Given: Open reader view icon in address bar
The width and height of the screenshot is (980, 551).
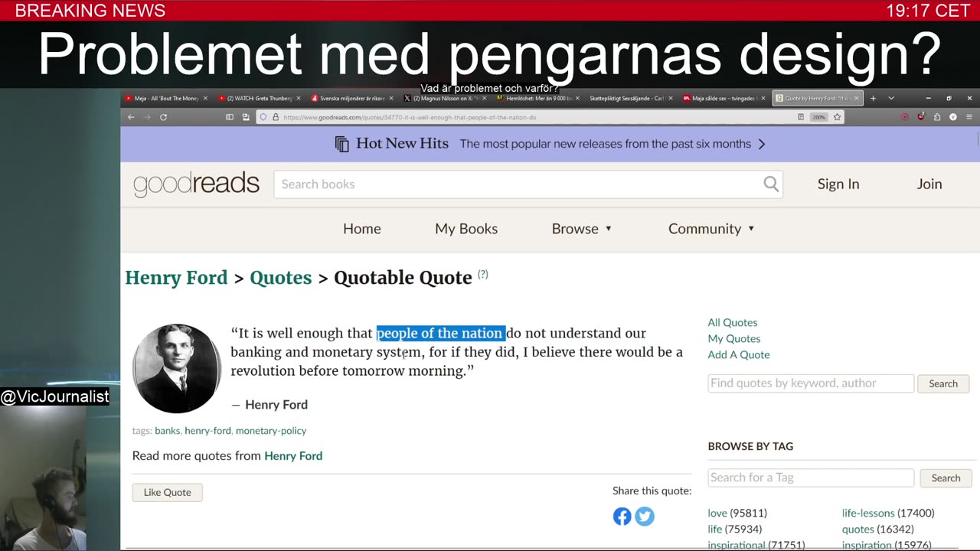Looking at the screenshot, I should coord(801,117).
